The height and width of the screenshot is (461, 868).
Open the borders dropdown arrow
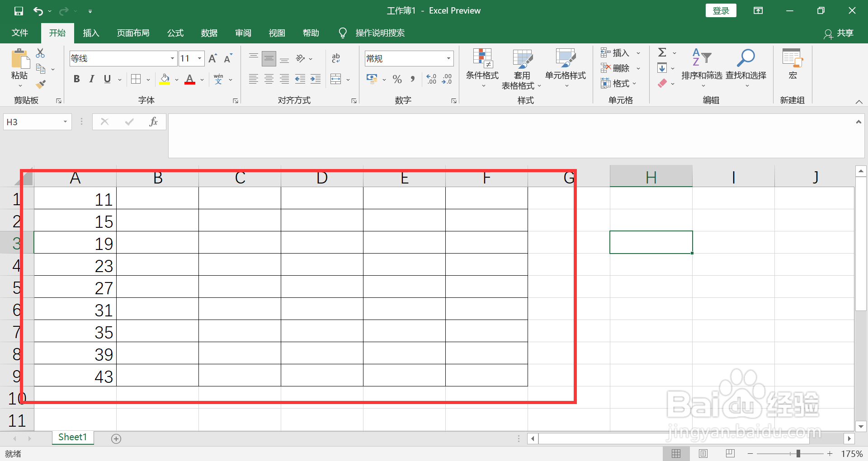click(x=148, y=80)
